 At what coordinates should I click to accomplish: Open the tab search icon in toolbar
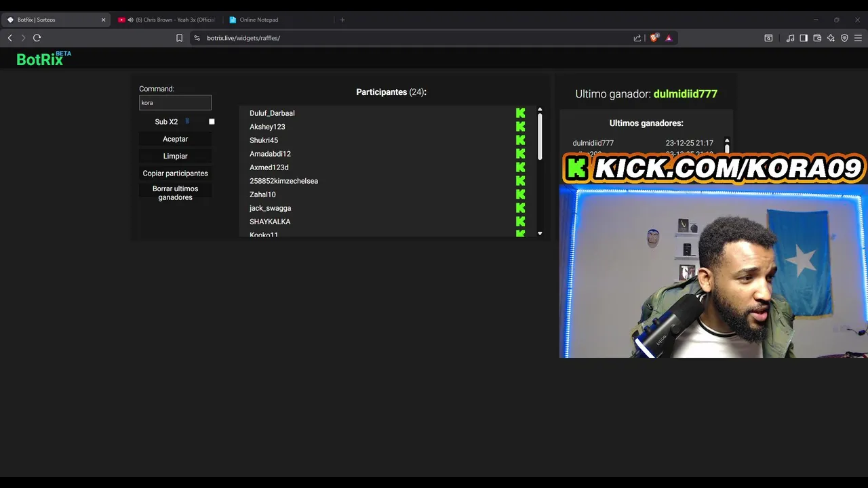pyautogui.click(x=768, y=38)
